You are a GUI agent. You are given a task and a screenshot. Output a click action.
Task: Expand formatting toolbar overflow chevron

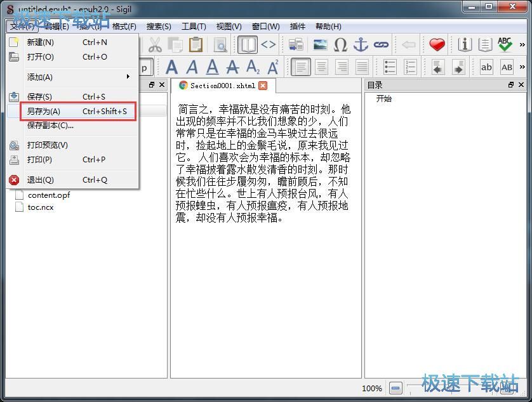(522, 67)
